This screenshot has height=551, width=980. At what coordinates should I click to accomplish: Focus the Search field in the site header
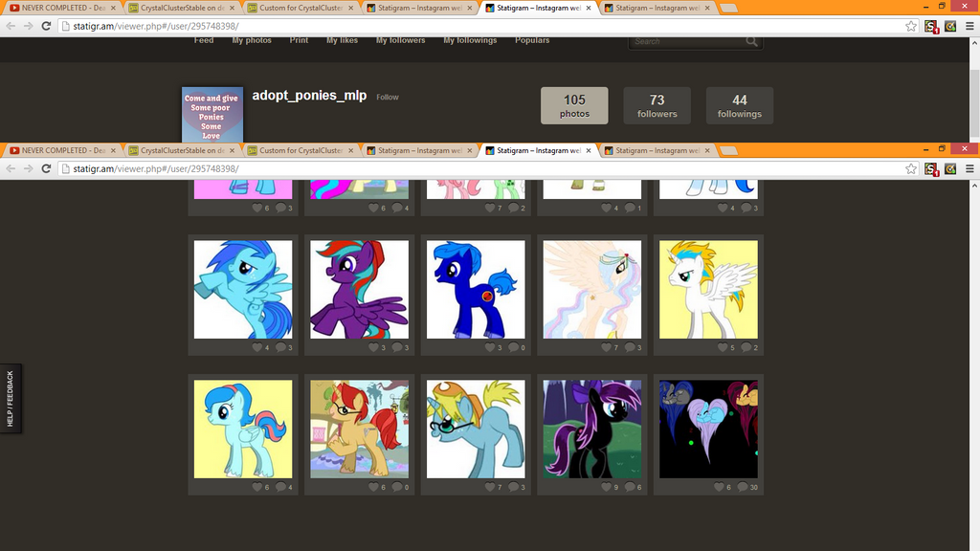[x=687, y=41]
